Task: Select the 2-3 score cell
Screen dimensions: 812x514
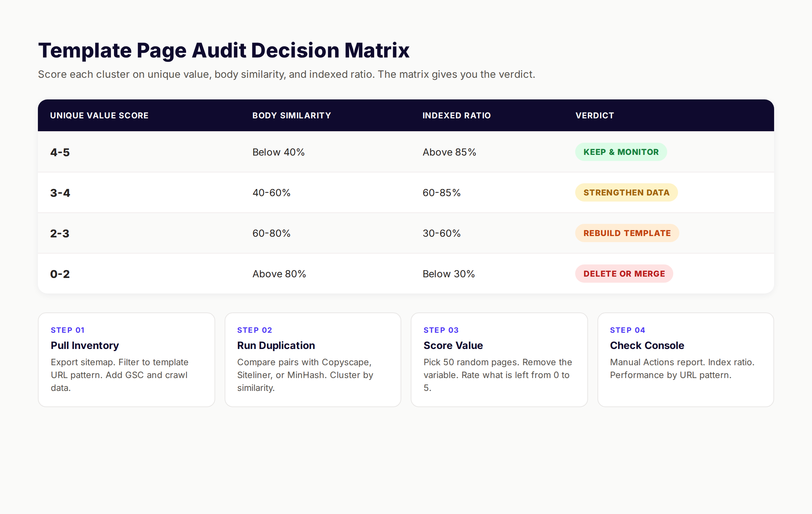Action: click(x=60, y=233)
